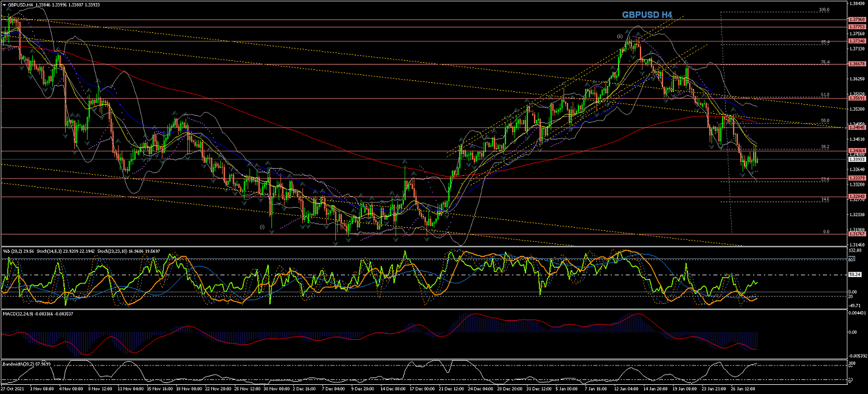868x394 pixels.
Task: Click the Fibonacci 61.8 level label
Action: tap(825, 94)
